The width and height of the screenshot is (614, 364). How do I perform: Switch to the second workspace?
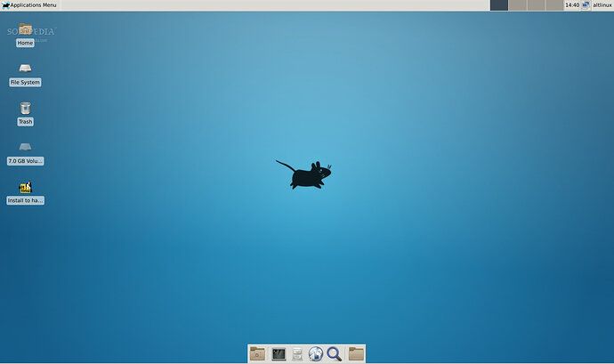click(517, 5)
